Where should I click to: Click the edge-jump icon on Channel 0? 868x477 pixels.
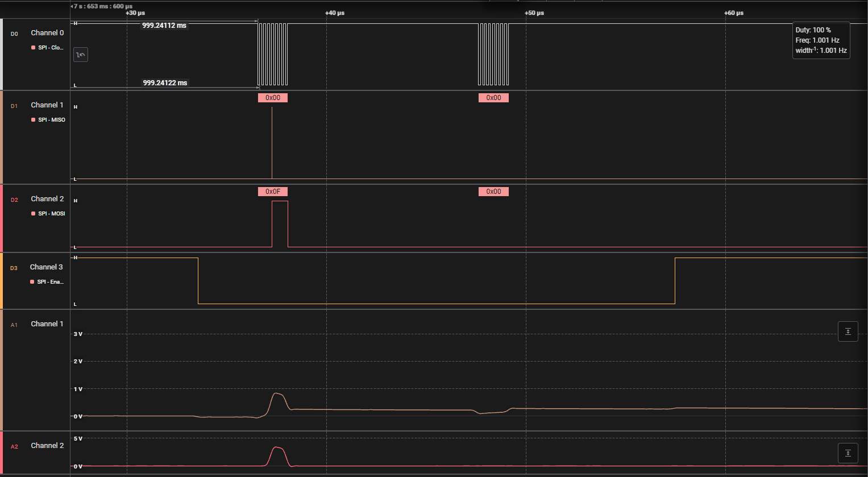80,54
